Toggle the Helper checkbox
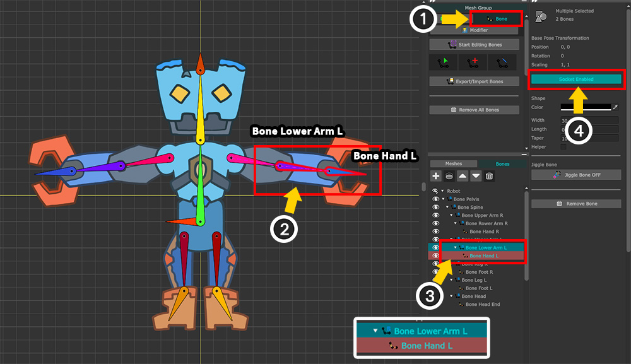Screen dimensions: 631x364 click(x=563, y=147)
